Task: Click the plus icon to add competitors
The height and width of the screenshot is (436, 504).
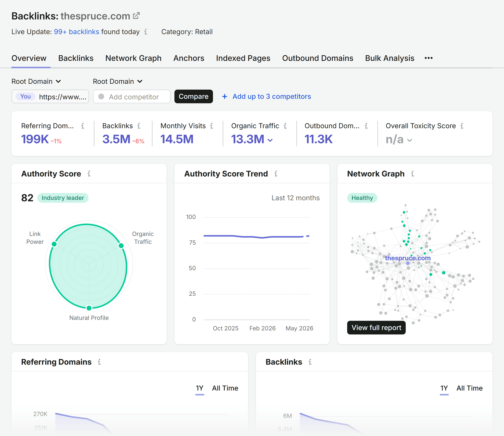Action: point(225,97)
